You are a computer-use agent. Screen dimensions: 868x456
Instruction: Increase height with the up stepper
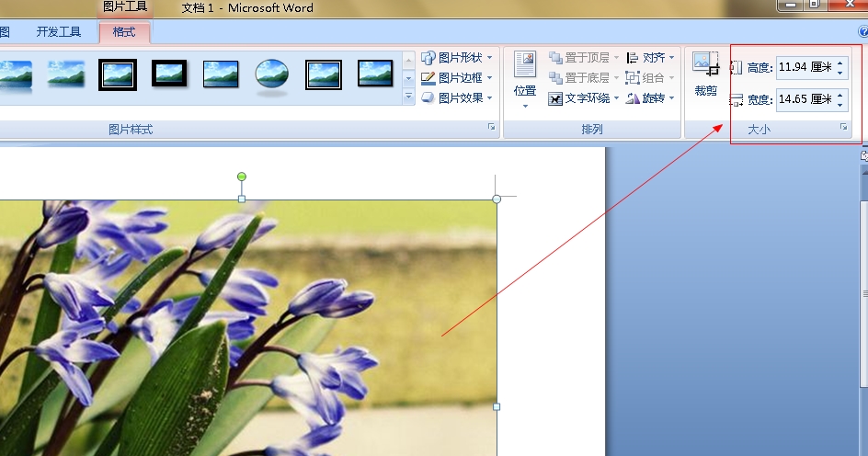840,63
